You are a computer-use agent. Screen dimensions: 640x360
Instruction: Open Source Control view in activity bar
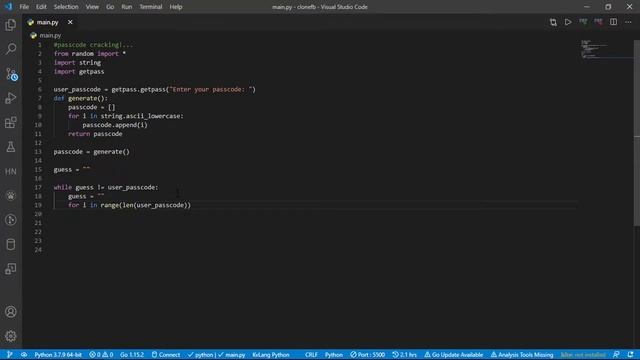pos(11,74)
